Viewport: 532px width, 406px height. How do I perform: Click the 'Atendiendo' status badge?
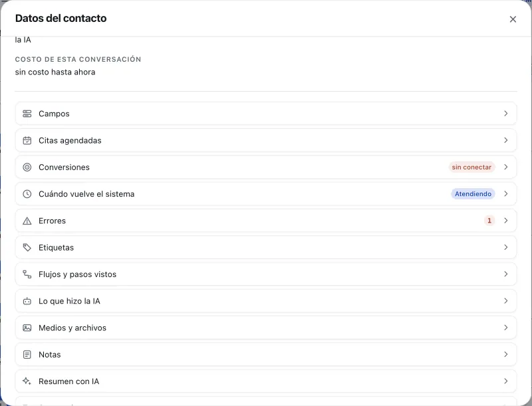tap(473, 194)
